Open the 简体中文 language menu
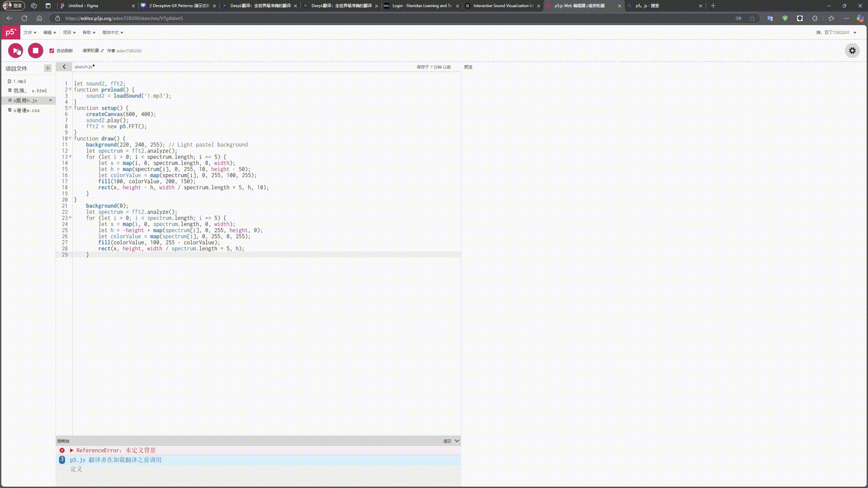The height and width of the screenshot is (488, 868). click(113, 33)
